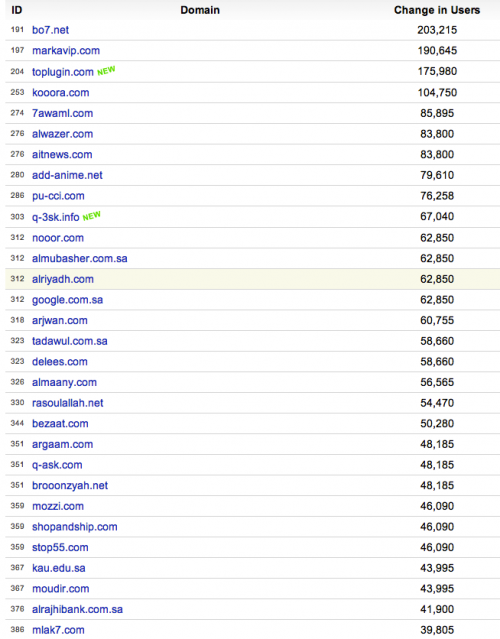Visit alrajhibank.com.sa link
The width and height of the screenshot is (500, 639).
coord(77,610)
